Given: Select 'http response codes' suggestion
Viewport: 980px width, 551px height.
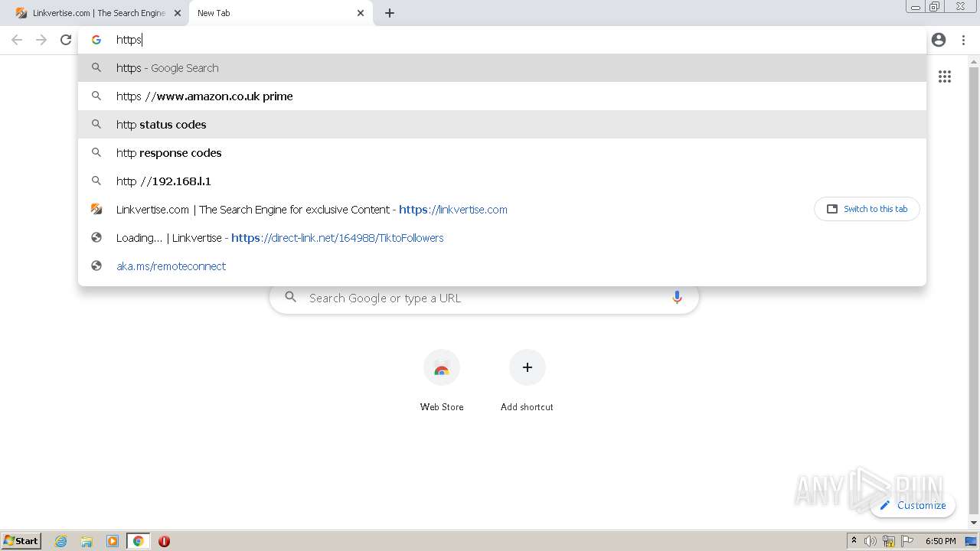Looking at the screenshot, I should point(502,153).
